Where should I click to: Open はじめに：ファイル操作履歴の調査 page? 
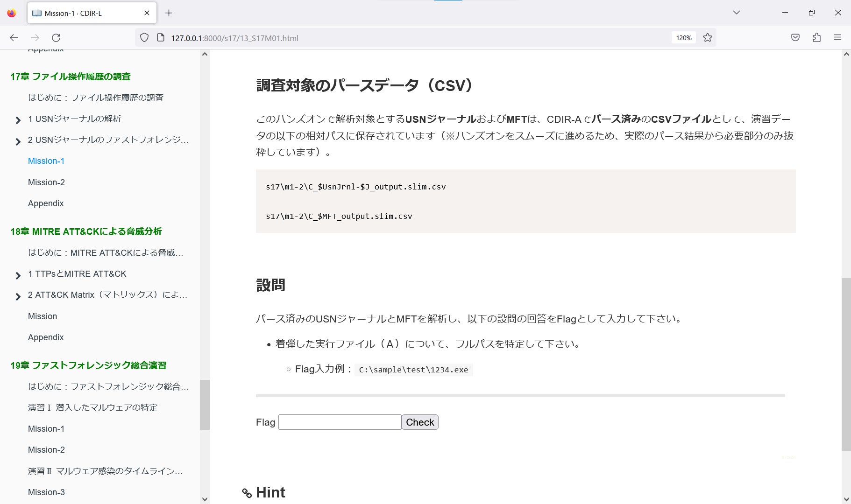click(x=96, y=98)
